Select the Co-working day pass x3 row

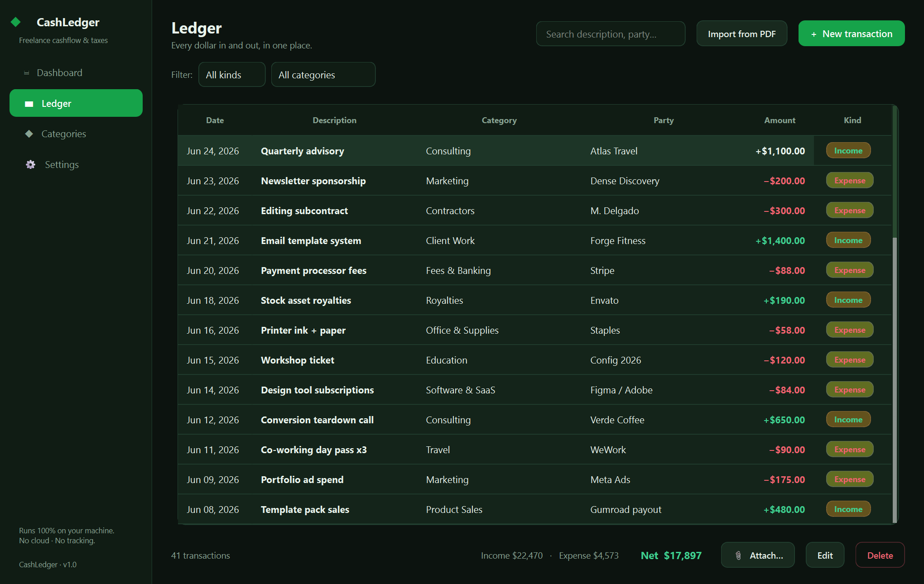(x=534, y=450)
